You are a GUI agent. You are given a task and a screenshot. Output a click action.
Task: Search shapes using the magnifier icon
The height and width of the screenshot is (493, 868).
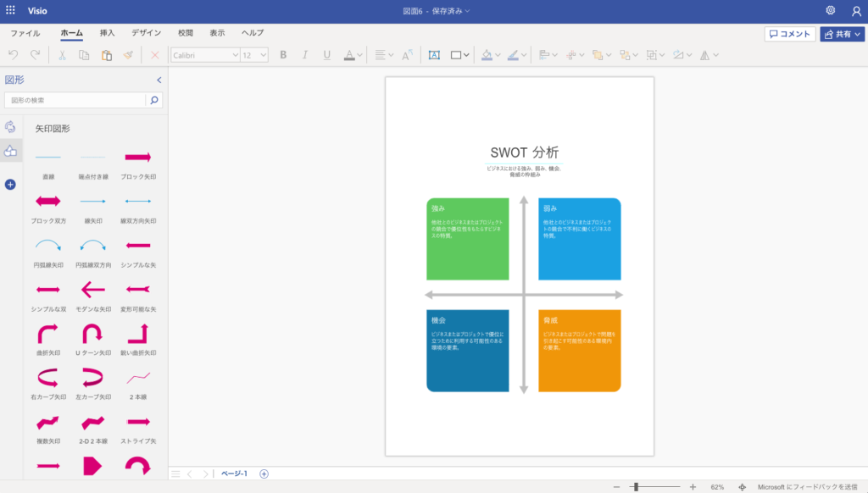pos(154,100)
